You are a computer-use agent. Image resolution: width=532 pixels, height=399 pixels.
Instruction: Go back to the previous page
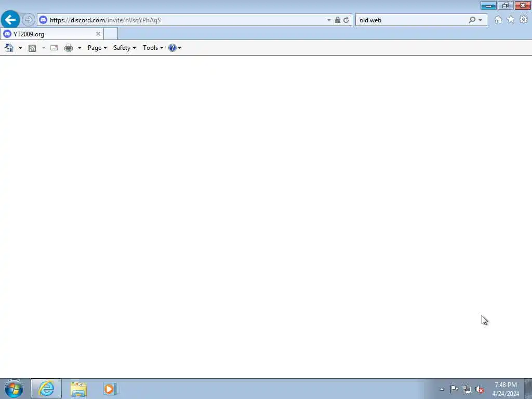pos(10,20)
